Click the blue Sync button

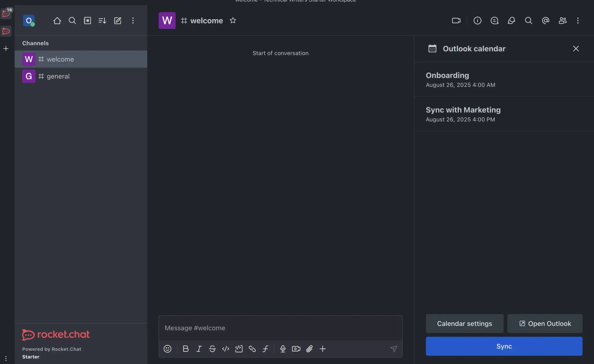[504, 346]
